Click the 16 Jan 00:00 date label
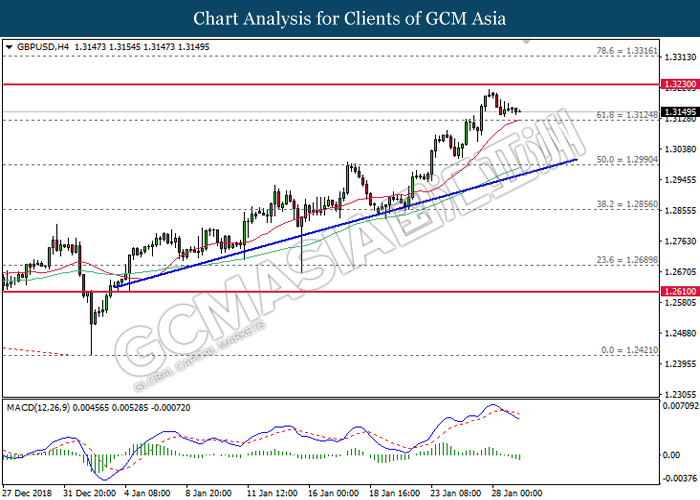 tap(333, 493)
